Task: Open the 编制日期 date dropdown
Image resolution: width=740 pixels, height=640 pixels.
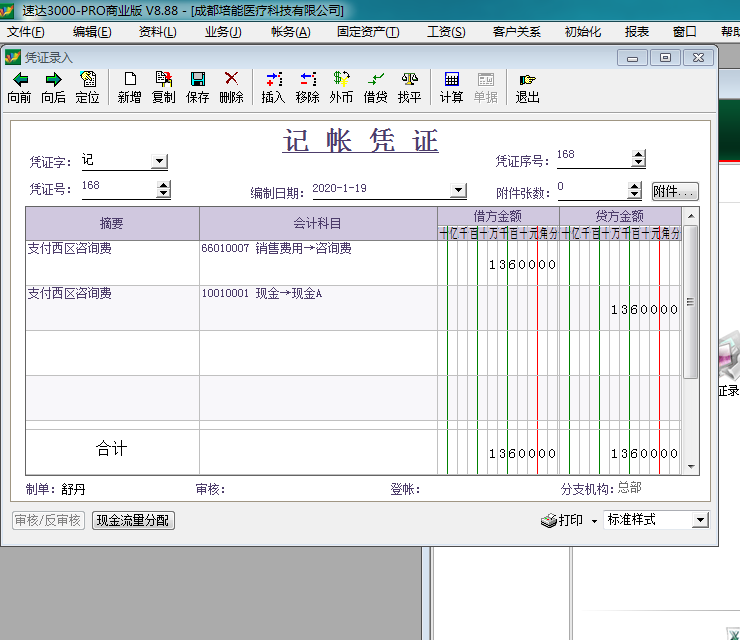Action: click(x=458, y=190)
